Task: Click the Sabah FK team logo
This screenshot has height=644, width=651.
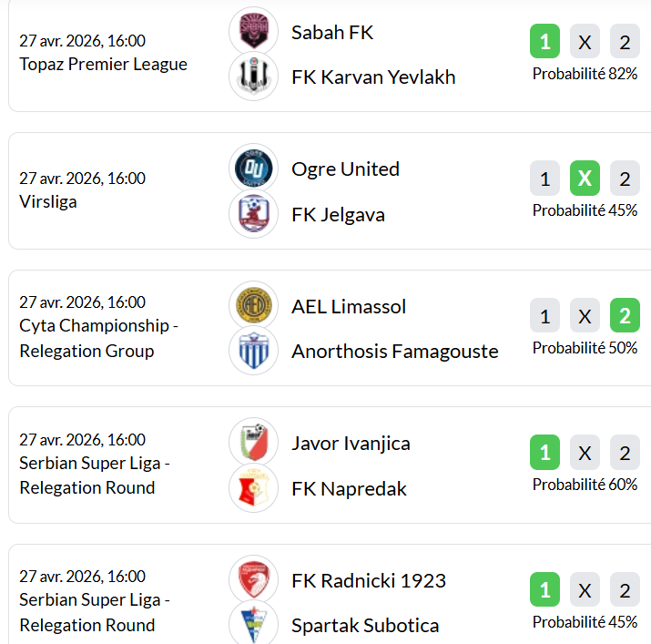Action: (x=253, y=32)
